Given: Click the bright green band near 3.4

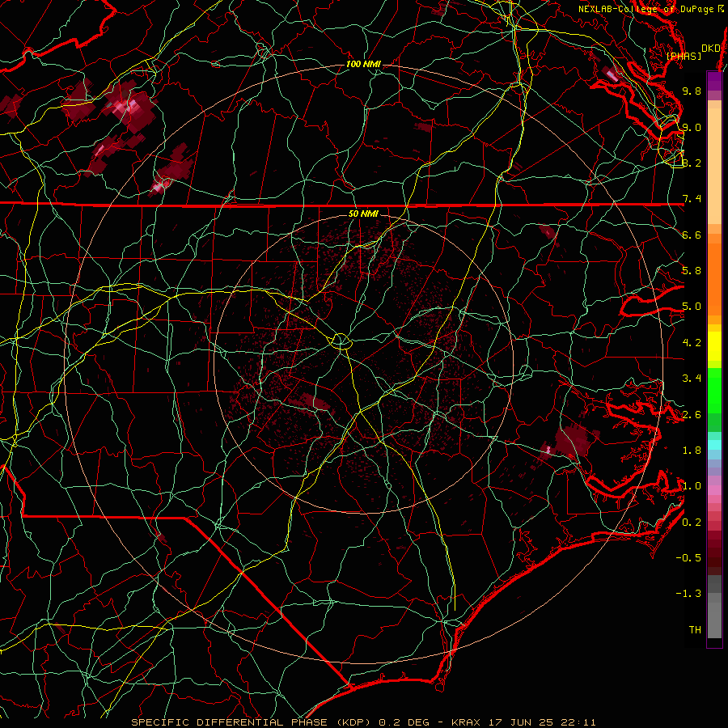Looking at the screenshot, I should coord(714,391).
